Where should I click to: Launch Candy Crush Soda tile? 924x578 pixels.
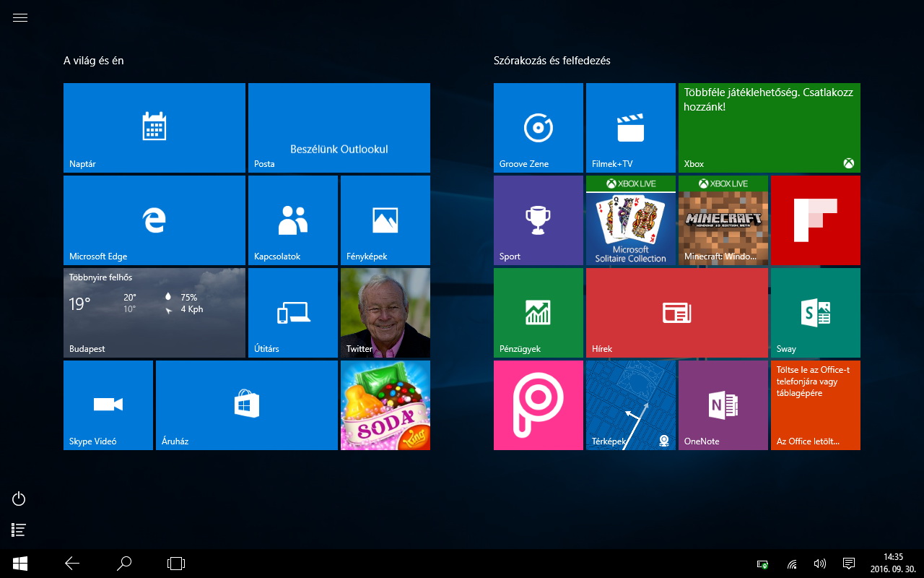(x=385, y=405)
